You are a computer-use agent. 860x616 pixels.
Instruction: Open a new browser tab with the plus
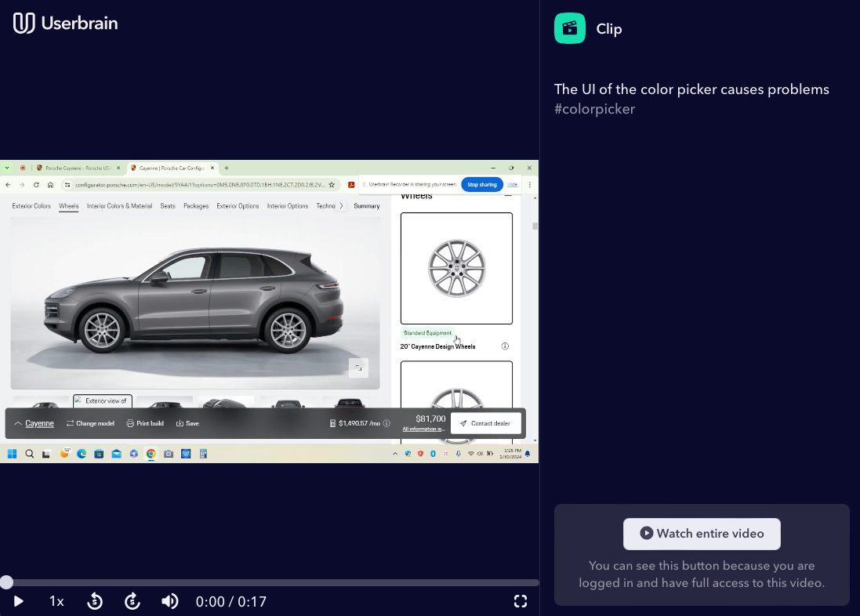coord(227,168)
